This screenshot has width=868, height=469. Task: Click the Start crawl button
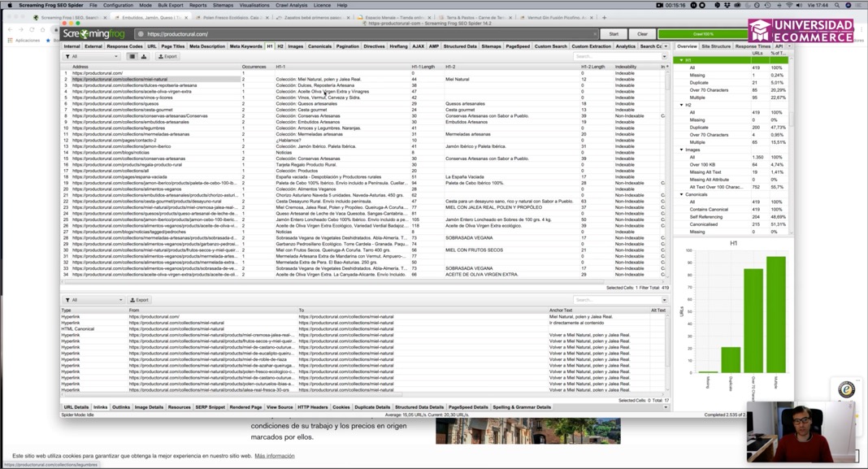(614, 34)
